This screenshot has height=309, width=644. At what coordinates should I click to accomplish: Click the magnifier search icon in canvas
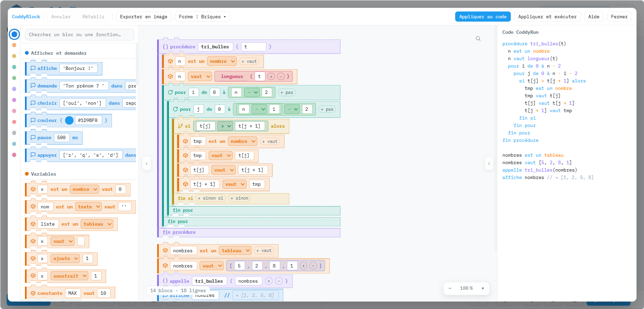[478, 39]
